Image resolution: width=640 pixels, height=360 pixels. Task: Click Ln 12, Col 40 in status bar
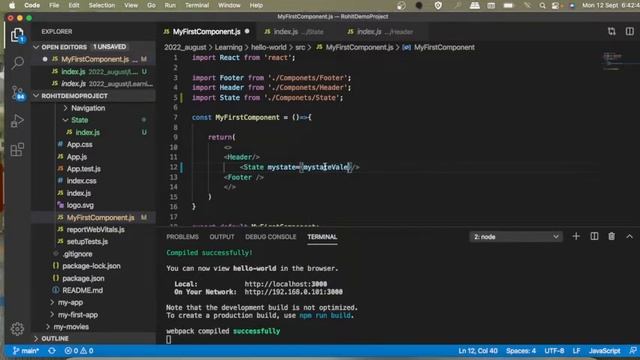[478, 351]
